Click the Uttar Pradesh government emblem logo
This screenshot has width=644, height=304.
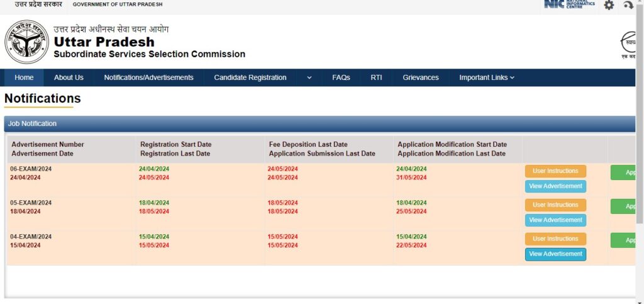tap(26, 42)
